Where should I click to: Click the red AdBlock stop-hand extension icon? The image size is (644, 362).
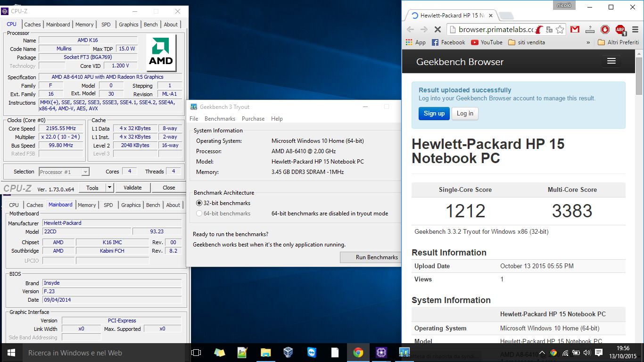605,29
